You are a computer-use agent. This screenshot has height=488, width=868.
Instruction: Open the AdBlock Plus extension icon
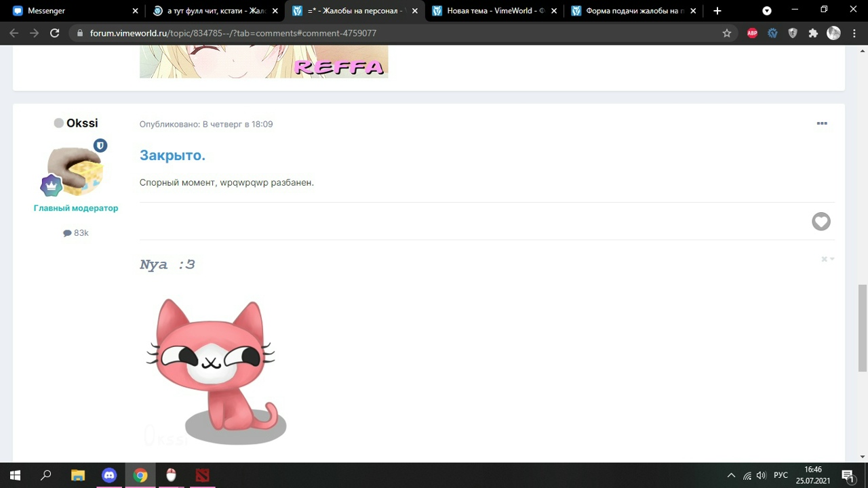752,33
